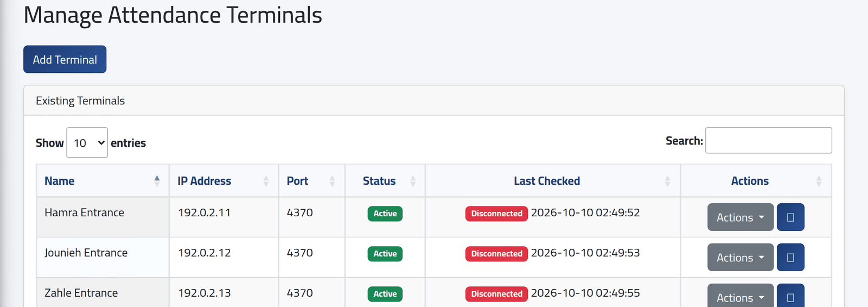Viewport: 868px width, 307px height.
Task: Click the Add Terminal button
Action: [x=65, y=59]
